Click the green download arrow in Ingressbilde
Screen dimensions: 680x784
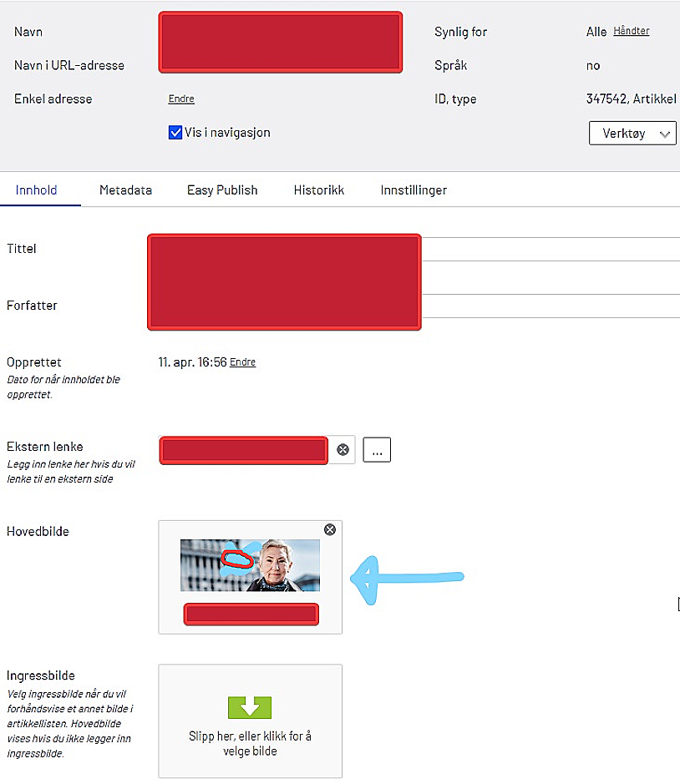pyautogui.click(x=250, y=708)
